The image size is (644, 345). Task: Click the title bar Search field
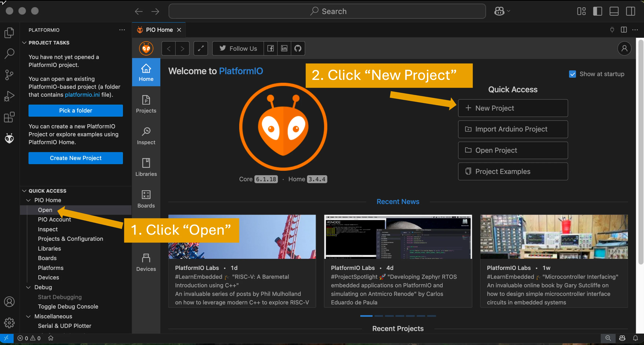327,11
